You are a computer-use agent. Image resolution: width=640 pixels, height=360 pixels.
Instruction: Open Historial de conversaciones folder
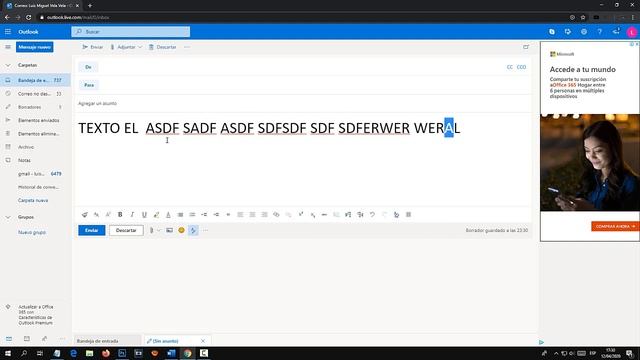(x=35, y=187)
